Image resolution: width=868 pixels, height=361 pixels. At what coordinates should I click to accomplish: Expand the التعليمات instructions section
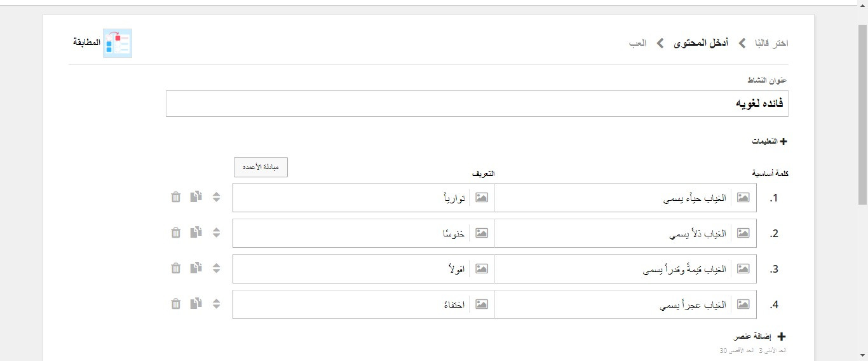click(x=770, y=142)
